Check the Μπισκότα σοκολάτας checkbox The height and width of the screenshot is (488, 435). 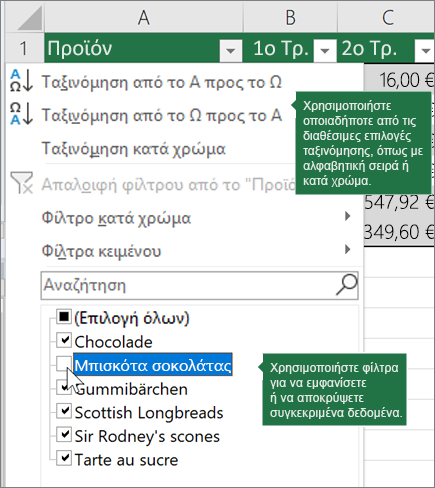[x=64, y=364]
